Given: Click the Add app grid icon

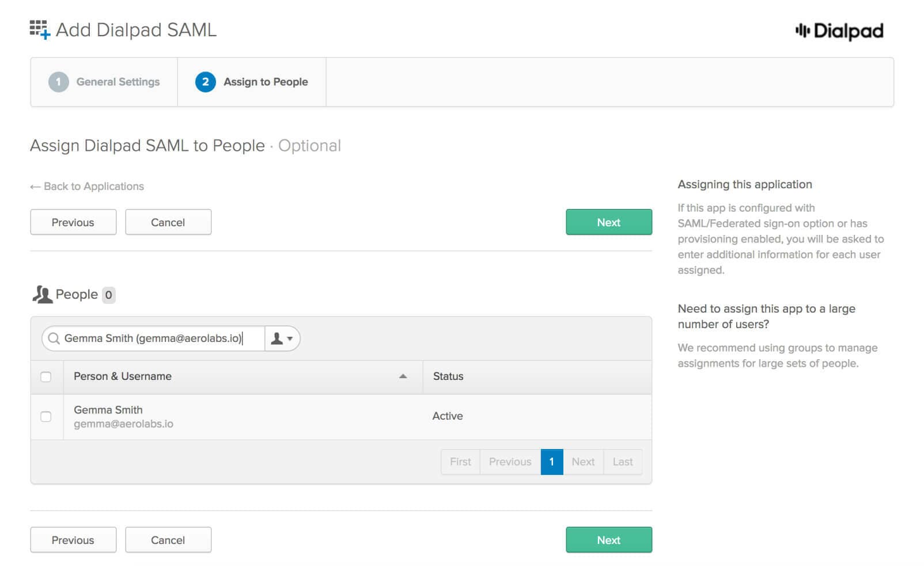Looking at the screenshot, I should pyautogui.click(x=40, y=29).
